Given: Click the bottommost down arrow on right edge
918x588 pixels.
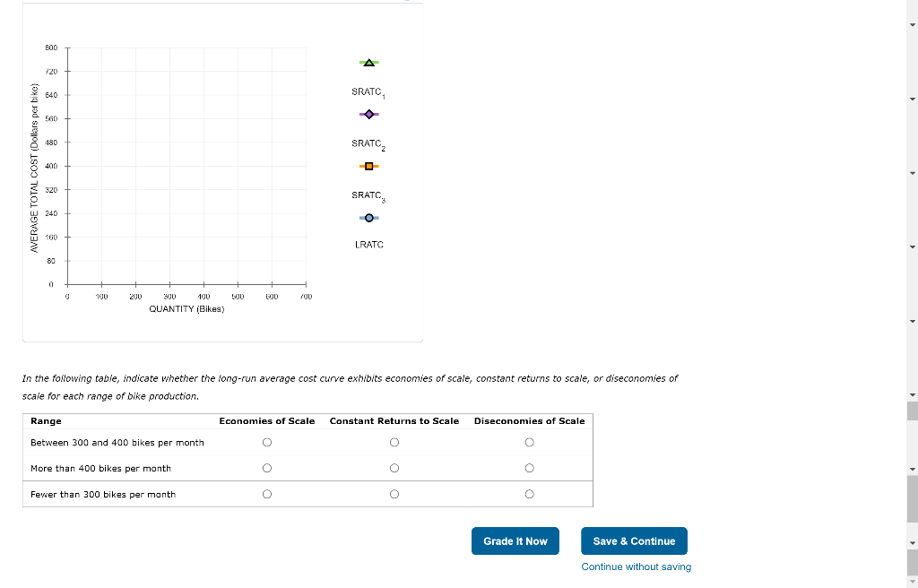Looking at the screenshot, I should [x=912, y=581].
